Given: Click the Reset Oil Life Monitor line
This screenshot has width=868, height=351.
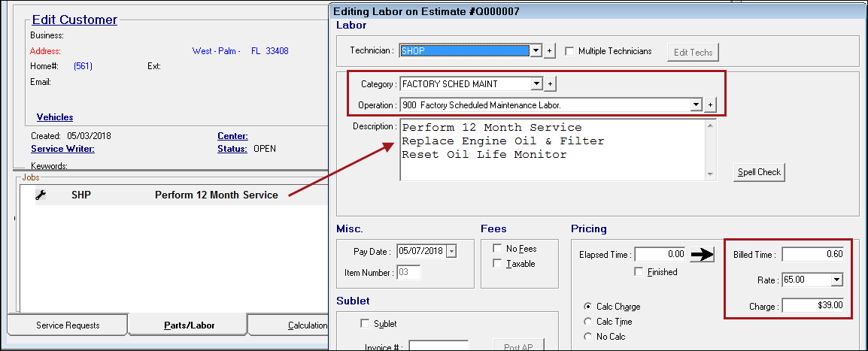Looking at the screenshot, I should pyautogui.click(x=484, y=154).
